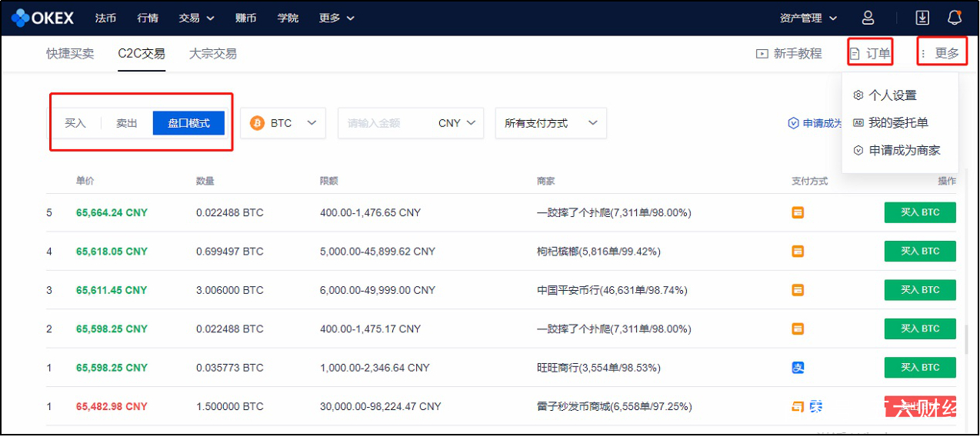
Task: Click the 请输入金额 amount input field
Action: point(385,123)
